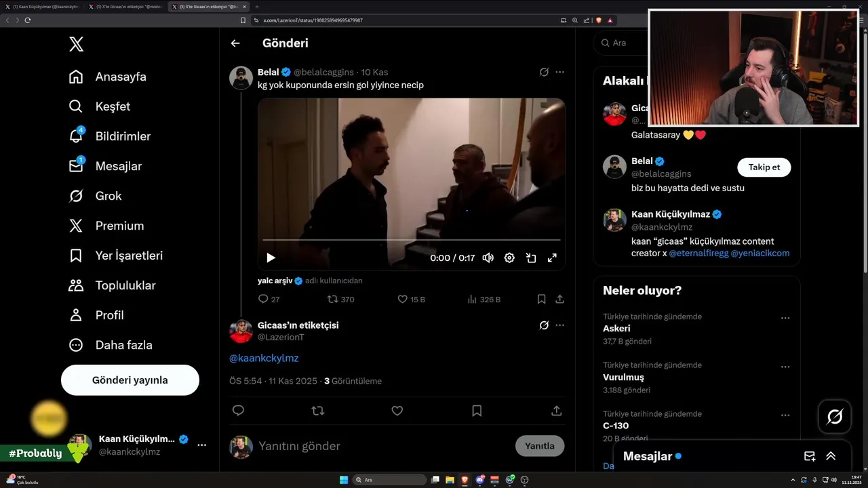Click Grok icon on Gicaas'ın etiketçisi post
The height and width of the screenshot is (488, 868).
544,325
